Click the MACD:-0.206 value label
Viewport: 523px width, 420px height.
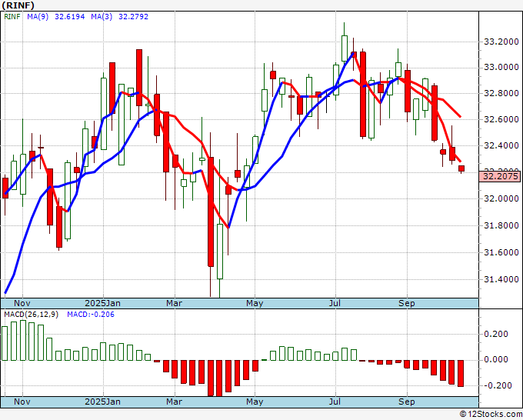[x=91, y=315]
